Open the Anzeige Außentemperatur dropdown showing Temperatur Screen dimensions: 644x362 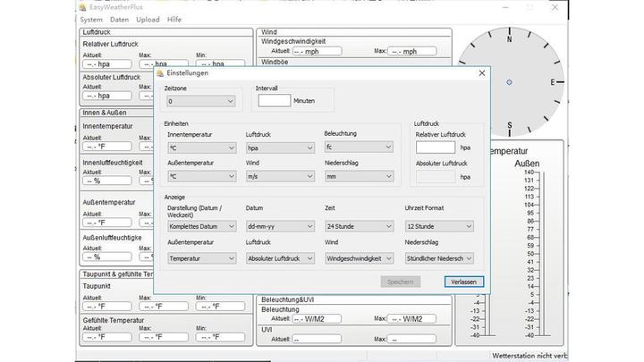pos(201,258)
